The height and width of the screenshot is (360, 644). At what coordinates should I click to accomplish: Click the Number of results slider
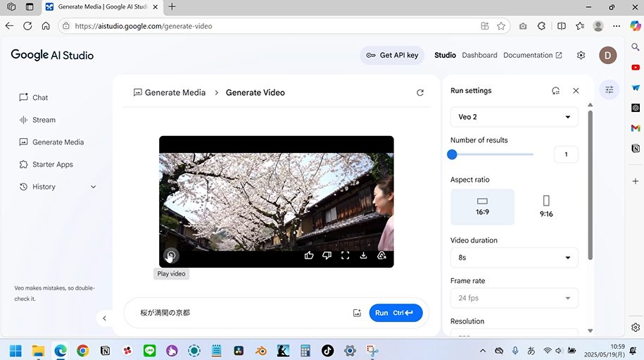click(x=492, y=154)
